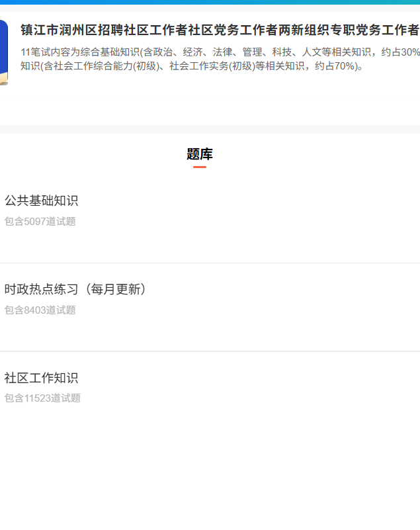Click the 包含5097道试题 count text
Screen dimensions: 420x530
coord(40,222)
